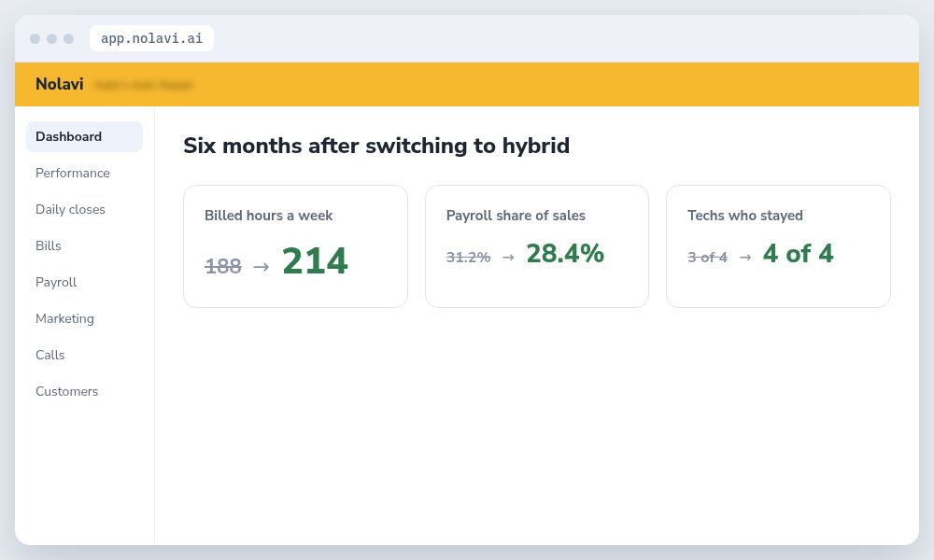
Task: Click the Nolavi logo text
Action: [x=60, y=84]
